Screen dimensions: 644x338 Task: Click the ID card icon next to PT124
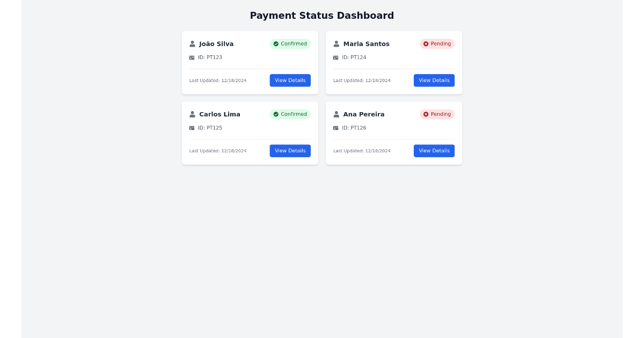coord(336,57)
